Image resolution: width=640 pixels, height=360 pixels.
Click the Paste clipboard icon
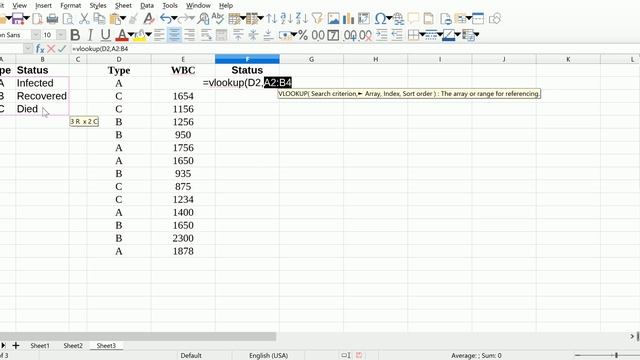(115, 19)
